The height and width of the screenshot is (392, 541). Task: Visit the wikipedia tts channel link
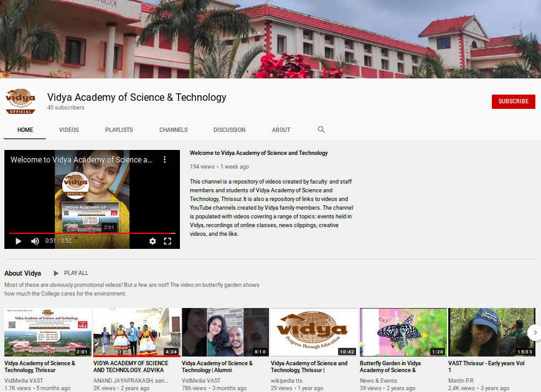point(286,381)
